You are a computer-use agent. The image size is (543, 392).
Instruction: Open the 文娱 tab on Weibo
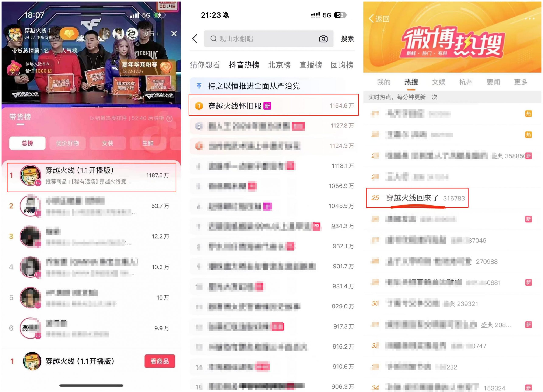pos(438,82)
